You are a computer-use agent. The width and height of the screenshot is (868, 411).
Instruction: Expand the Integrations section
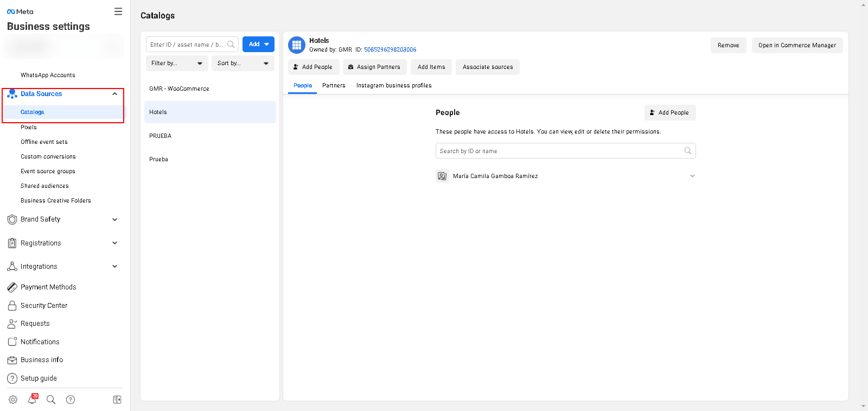[x=114, y=267]
